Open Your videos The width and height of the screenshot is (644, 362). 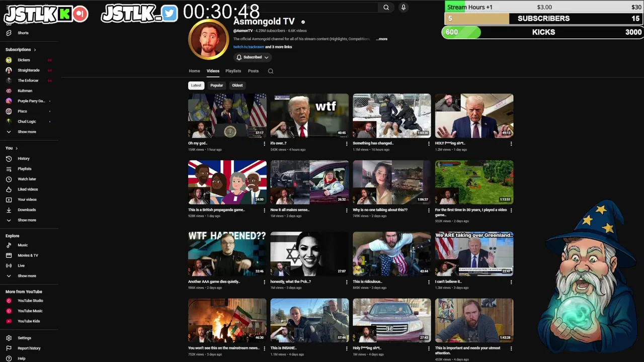(x=27, y=200)
